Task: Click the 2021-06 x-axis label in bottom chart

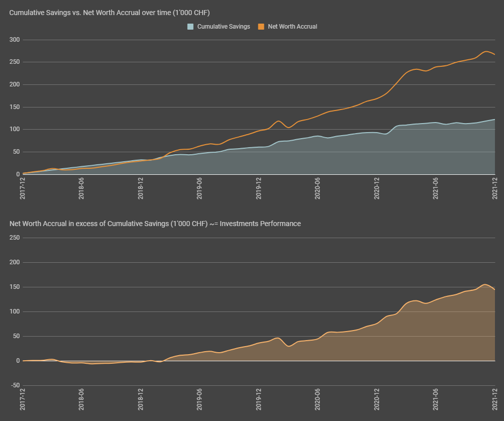Action: coord(436,400)
